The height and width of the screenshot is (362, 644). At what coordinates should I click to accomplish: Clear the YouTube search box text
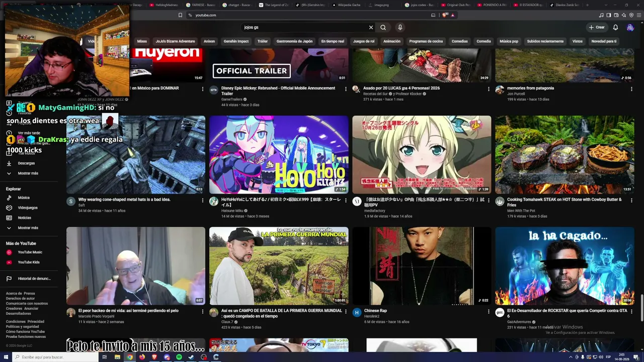[x=371, y=27]
